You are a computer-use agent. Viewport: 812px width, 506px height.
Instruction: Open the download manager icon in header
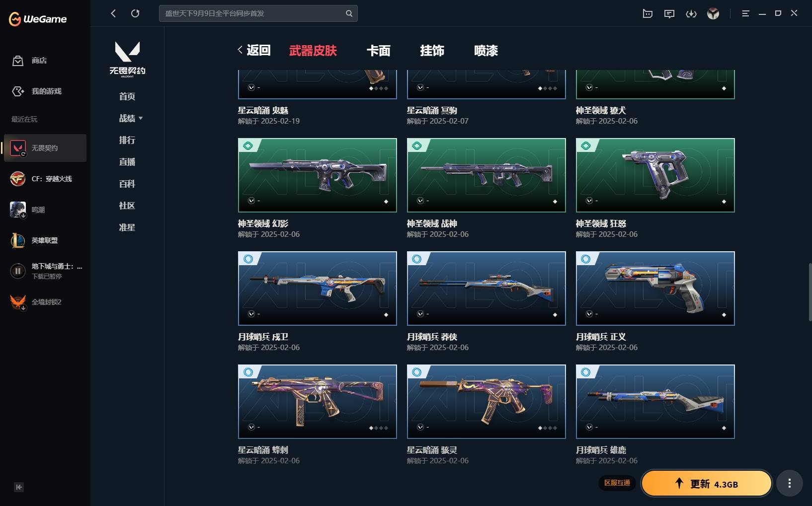point(691,13)
